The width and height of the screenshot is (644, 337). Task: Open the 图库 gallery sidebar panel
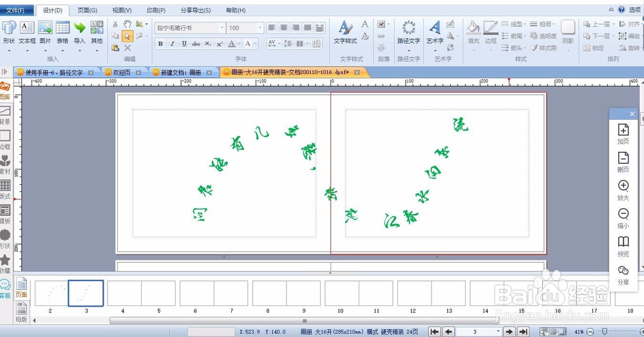click(5, 90)
